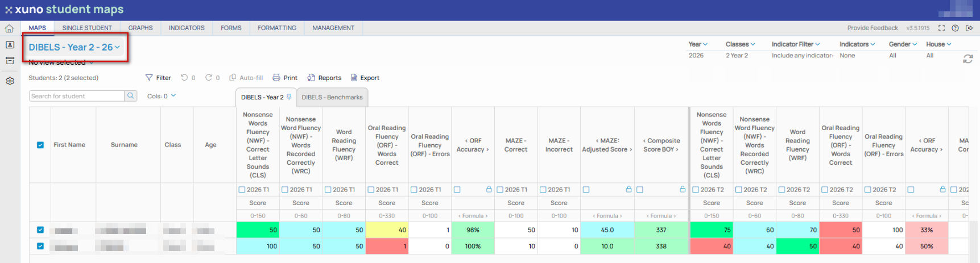Tick the 2026 T1 checkbox under Nonsense Words CLS
Image resolution: width=980 pixels, height=263 pixels.
[x=242, y=190]
